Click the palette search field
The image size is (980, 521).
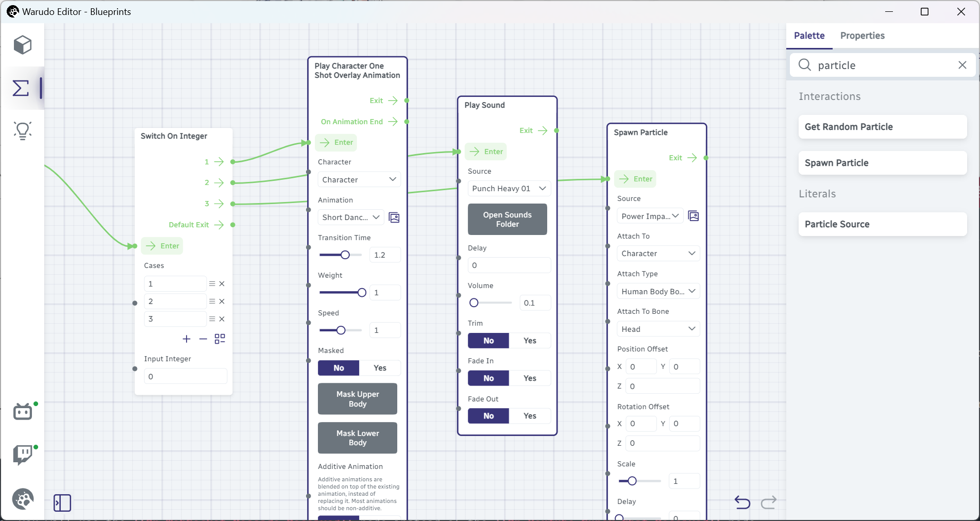[882, 65]
